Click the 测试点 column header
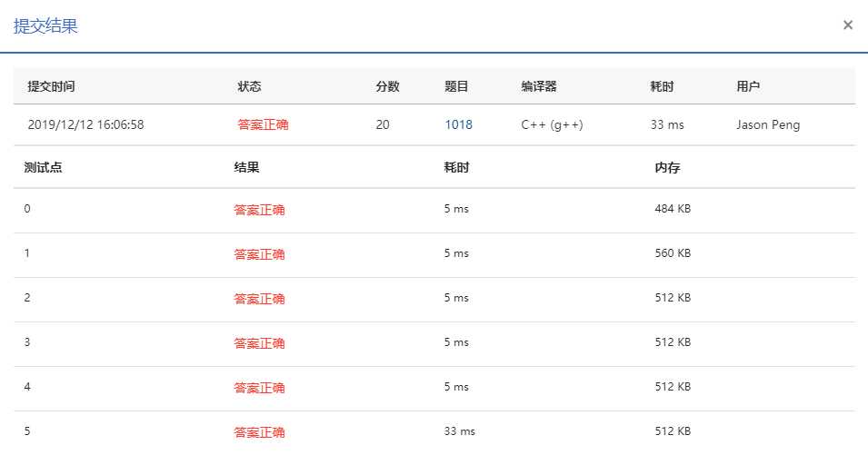868x455 pixels. (x=43, y=167)
